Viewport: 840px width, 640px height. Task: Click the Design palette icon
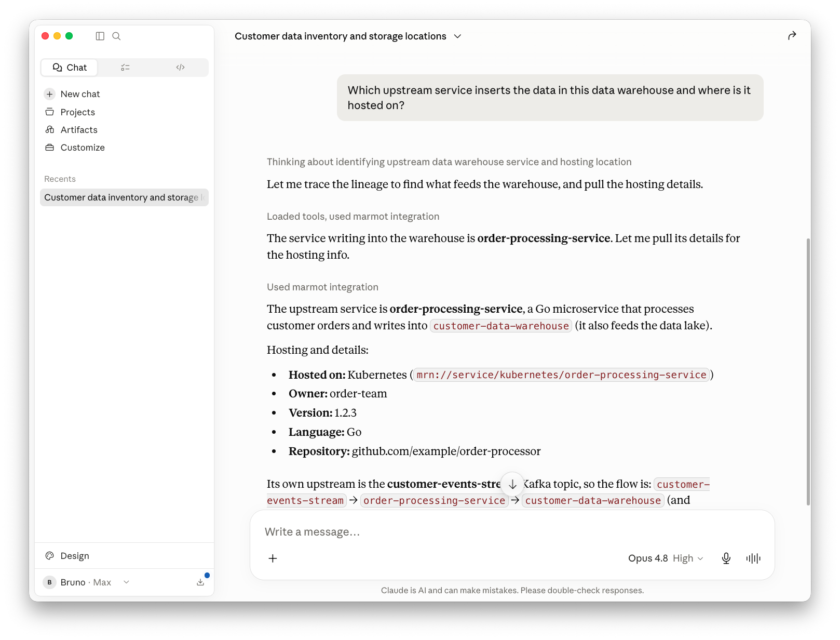click(50, 556)
